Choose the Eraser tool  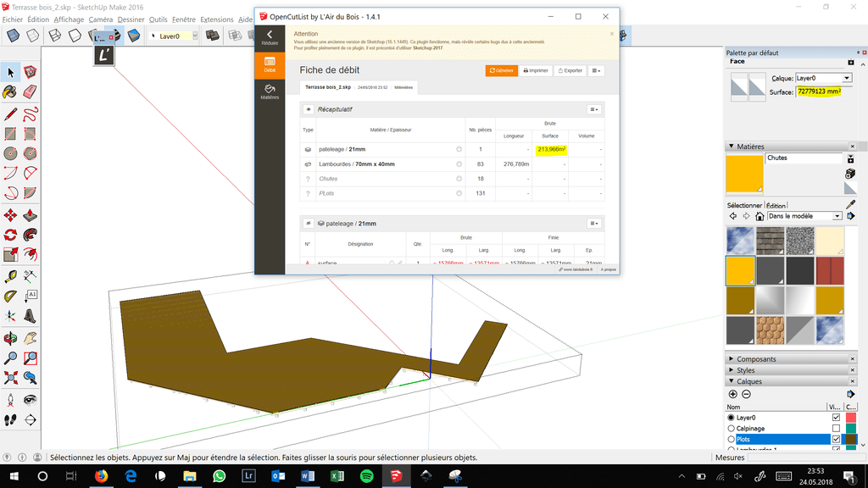[x=30, y=91]
